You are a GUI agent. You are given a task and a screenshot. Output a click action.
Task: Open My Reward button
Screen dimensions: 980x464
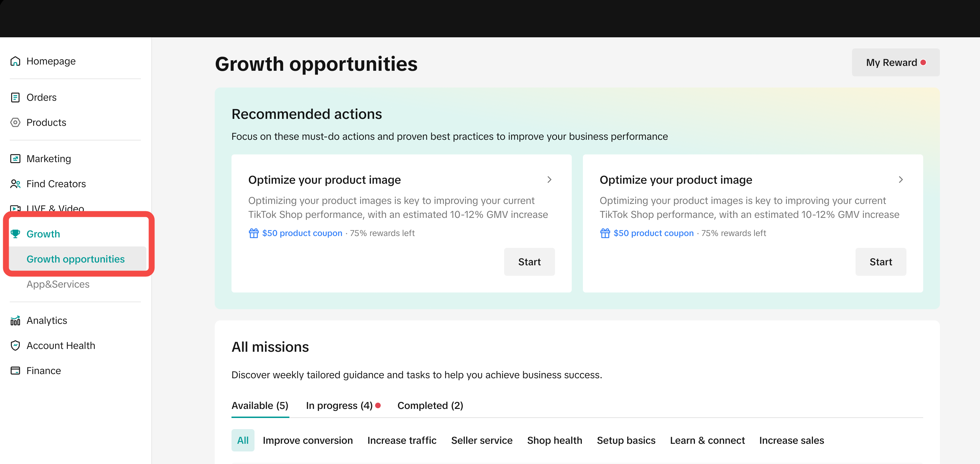tap(895, 62)
